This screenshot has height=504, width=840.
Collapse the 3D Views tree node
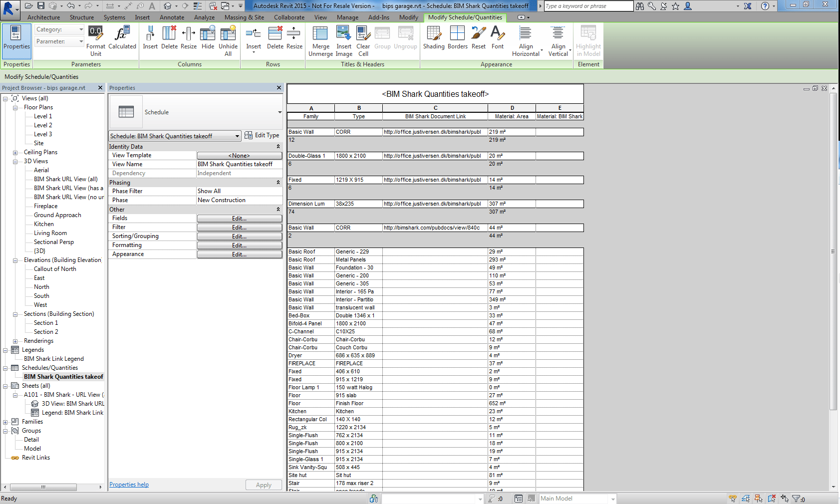coord(15,161)
